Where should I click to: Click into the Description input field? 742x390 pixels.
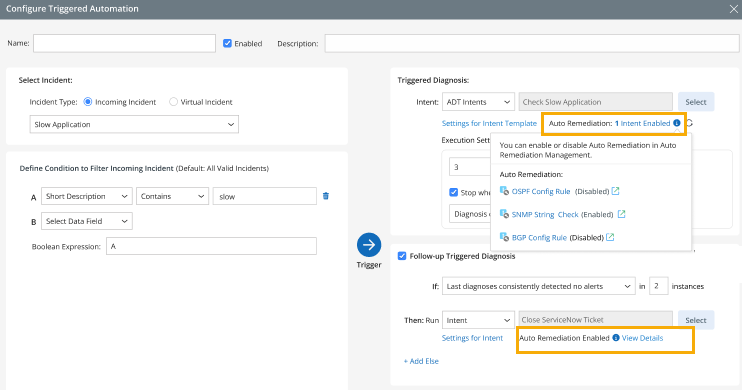coord(532,44)
